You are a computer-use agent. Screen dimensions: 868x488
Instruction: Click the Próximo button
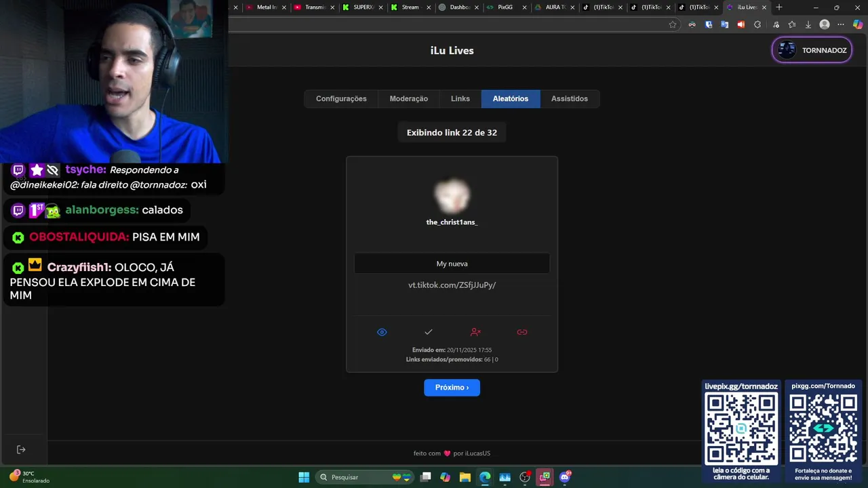tap(452, 388)
